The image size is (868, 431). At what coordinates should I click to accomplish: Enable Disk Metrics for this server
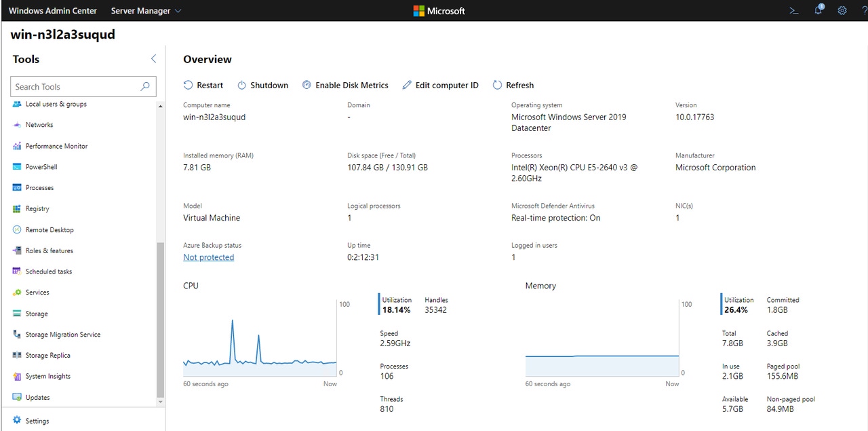coord(345,85)
